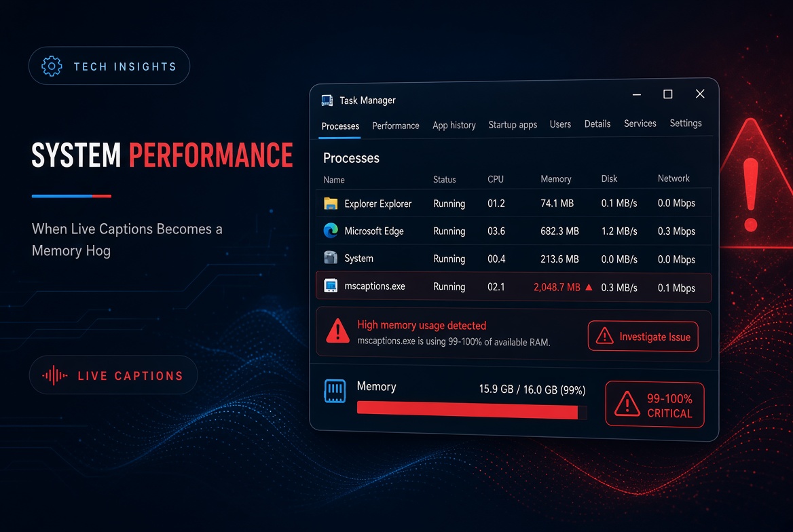Screen dimensions: 793x532
Task: Open the App history tab
Action: click(x=454, y=125)
